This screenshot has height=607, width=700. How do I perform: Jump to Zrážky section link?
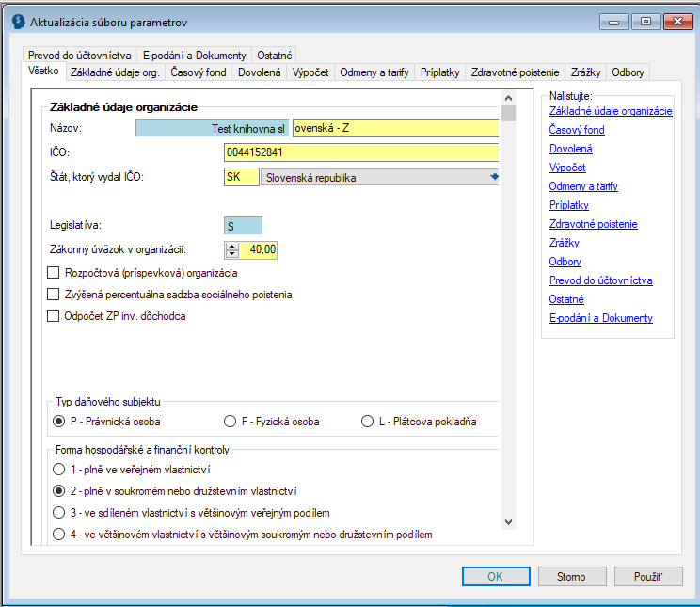[x=565, y=243]
